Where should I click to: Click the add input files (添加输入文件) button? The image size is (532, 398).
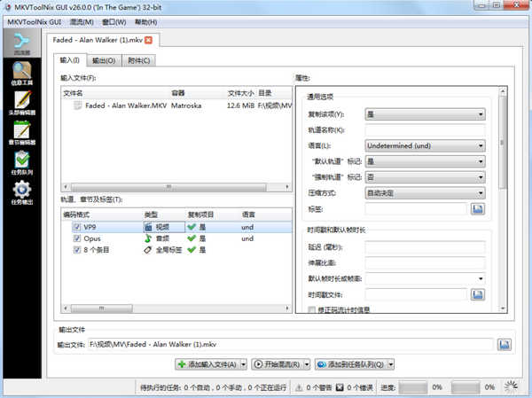coord(207,364)
